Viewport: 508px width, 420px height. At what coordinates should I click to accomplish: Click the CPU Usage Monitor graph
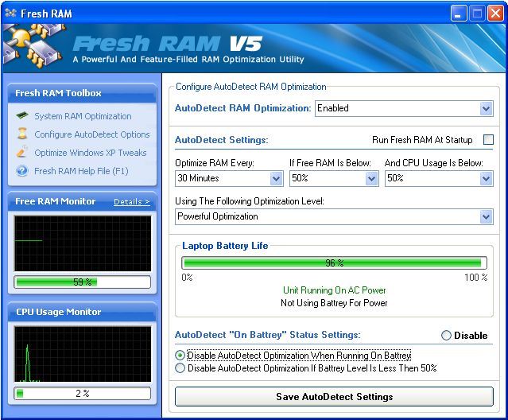[x=83, y=354]
